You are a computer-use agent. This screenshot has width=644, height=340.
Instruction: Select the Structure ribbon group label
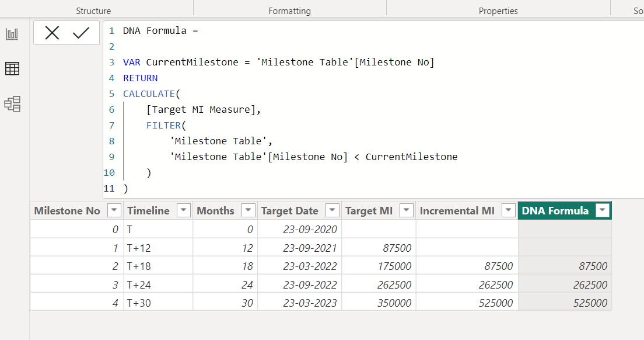[x=93, y=11]
